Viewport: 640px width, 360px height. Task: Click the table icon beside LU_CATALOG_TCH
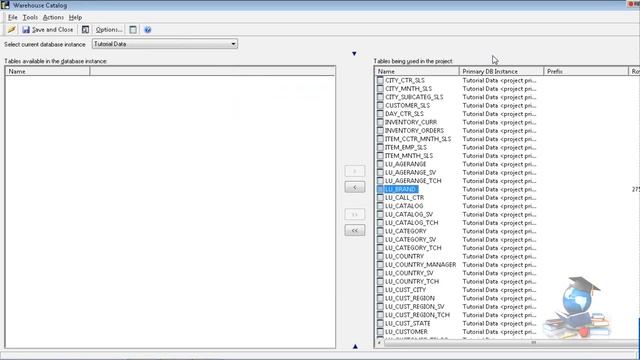[x=380, y=223]
